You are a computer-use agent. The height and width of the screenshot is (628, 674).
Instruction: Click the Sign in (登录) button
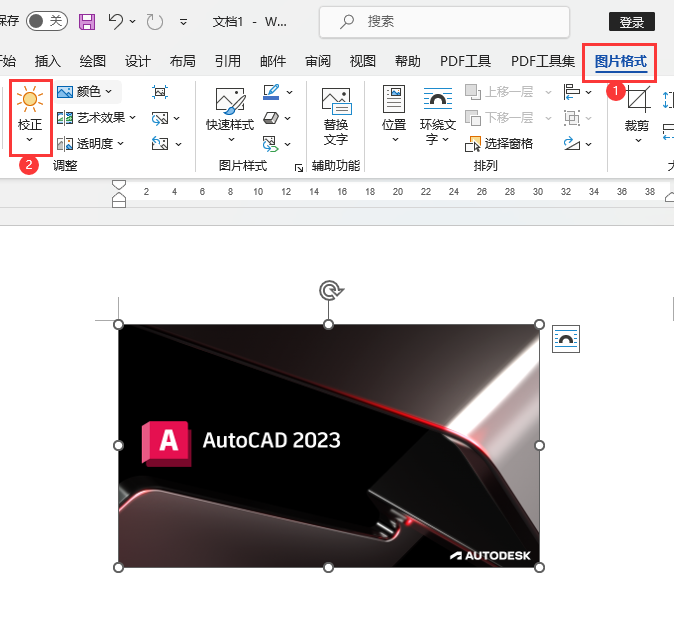632,21
